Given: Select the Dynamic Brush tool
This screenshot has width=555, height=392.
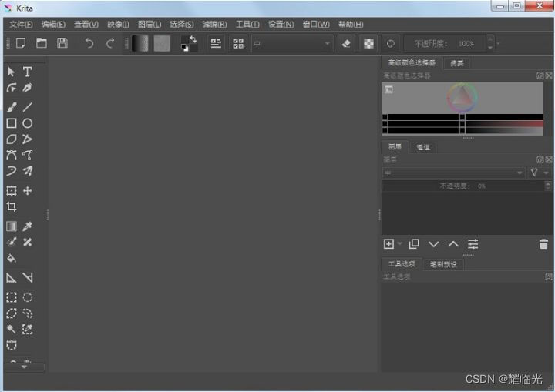Looking at the screenshot, I should (12, 171).
